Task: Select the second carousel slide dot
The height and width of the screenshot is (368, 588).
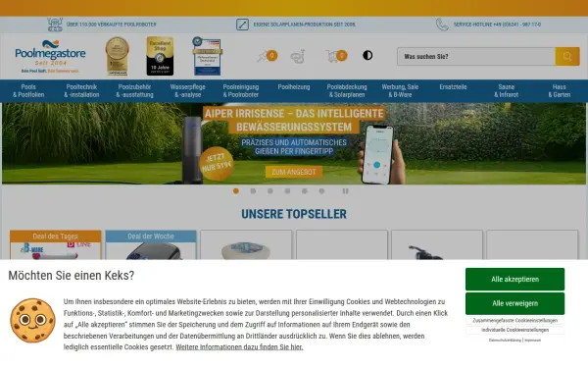Action: [253, 191]
